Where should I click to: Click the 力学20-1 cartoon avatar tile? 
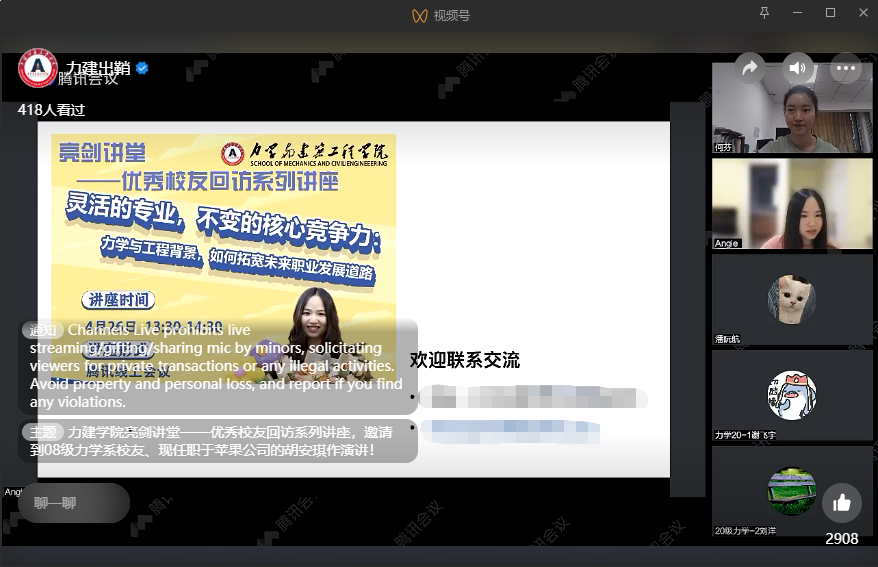pyautogui.click(x=778, y=395)
